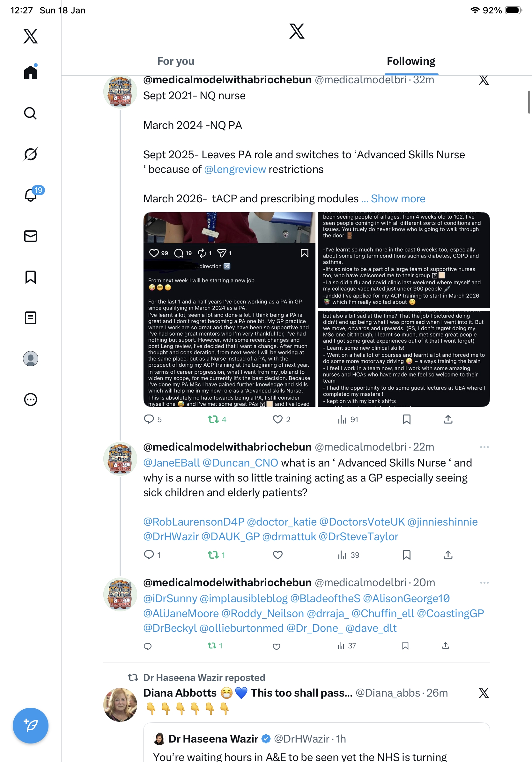Repost the first post with 4 reposts
The width and height of the screenshot is (532, 762).
point(217,420)
